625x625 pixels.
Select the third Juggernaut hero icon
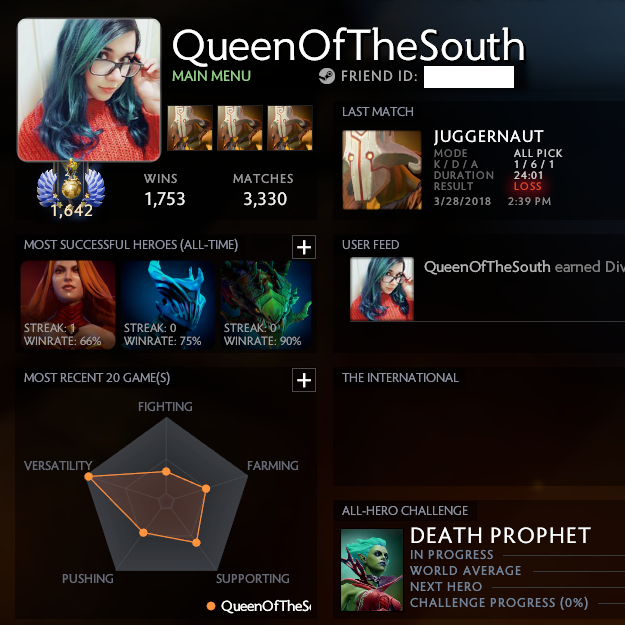point(290,128)
